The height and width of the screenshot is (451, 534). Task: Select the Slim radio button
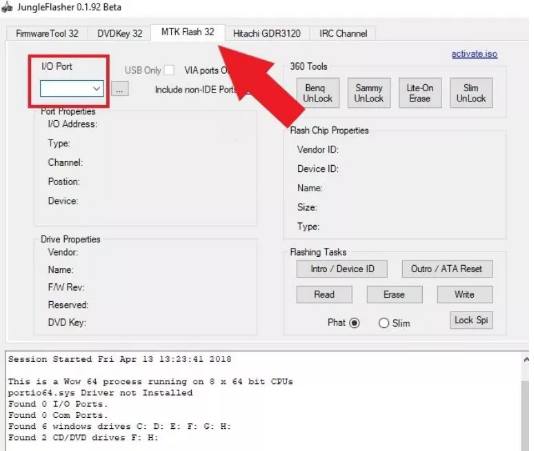click(x=384, y=323)
